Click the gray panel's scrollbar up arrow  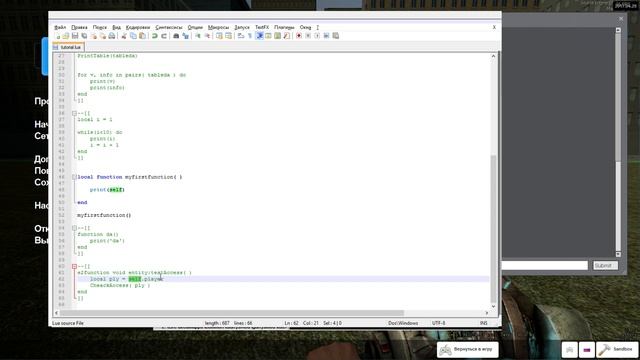pos(618,30)
